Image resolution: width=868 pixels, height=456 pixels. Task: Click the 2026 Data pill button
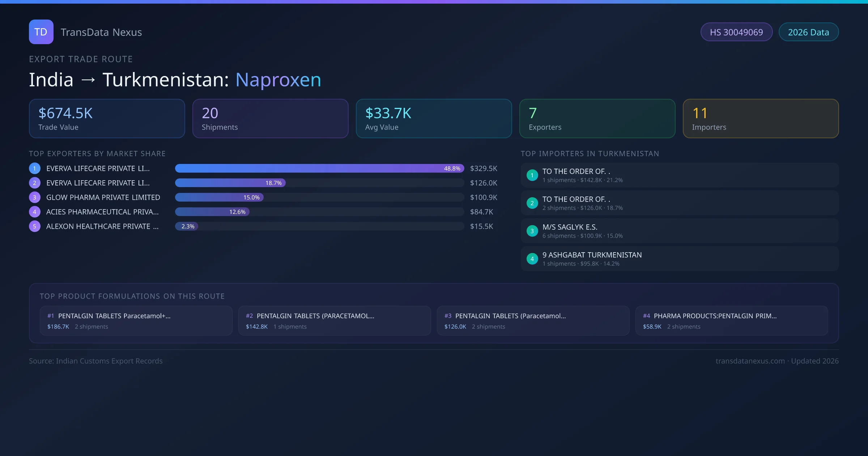[808, 32]
